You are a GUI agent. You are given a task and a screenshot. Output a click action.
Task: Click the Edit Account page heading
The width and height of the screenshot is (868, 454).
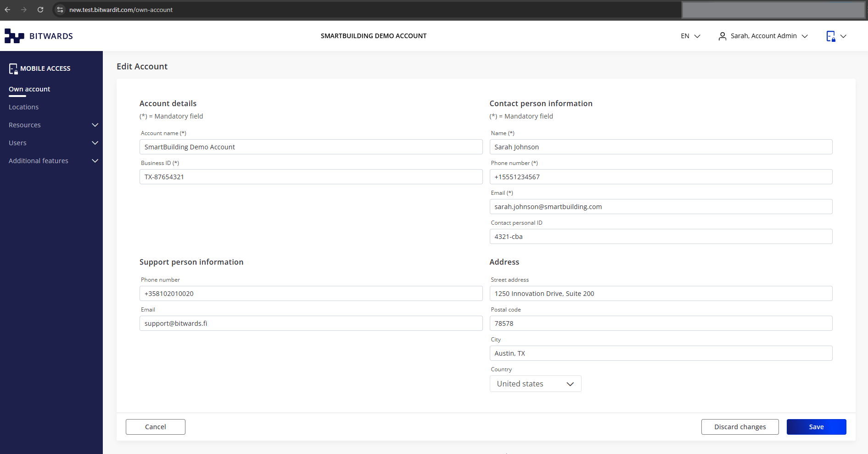tap(142, 67)
